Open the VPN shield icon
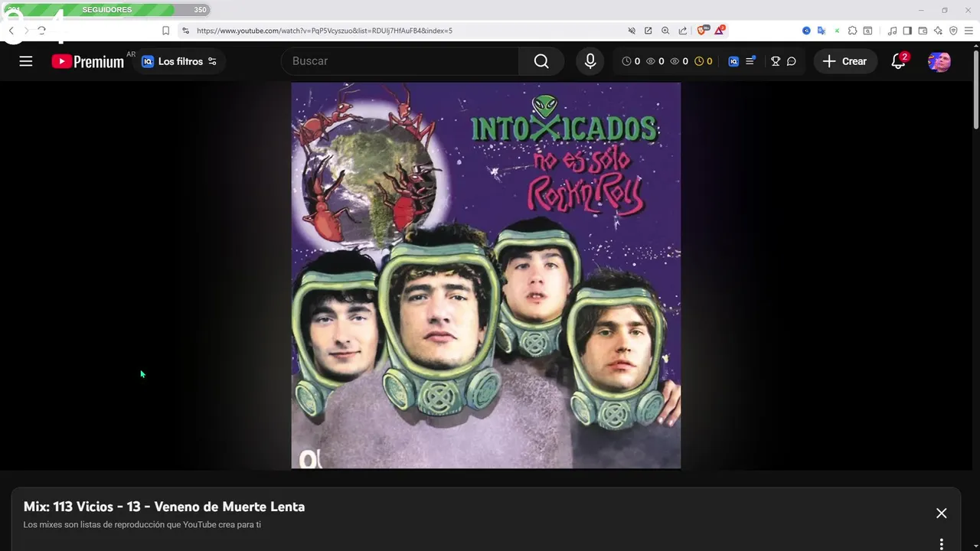Screen dimensions: 980x551 pos(953,31)
